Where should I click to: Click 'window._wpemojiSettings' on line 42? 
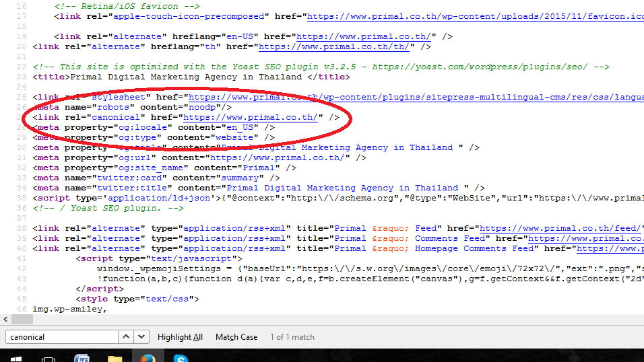click(159, 269)
